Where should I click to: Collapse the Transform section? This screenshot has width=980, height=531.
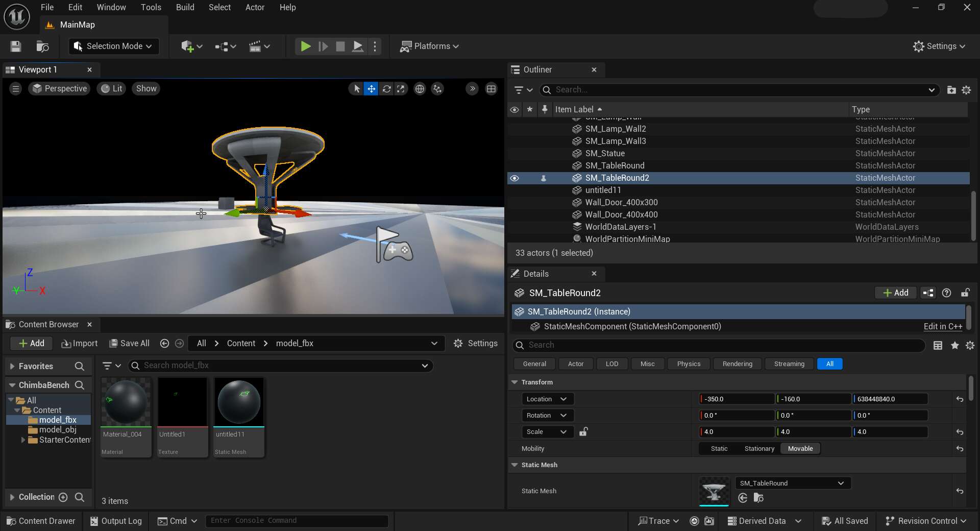[x=514, y=382]
